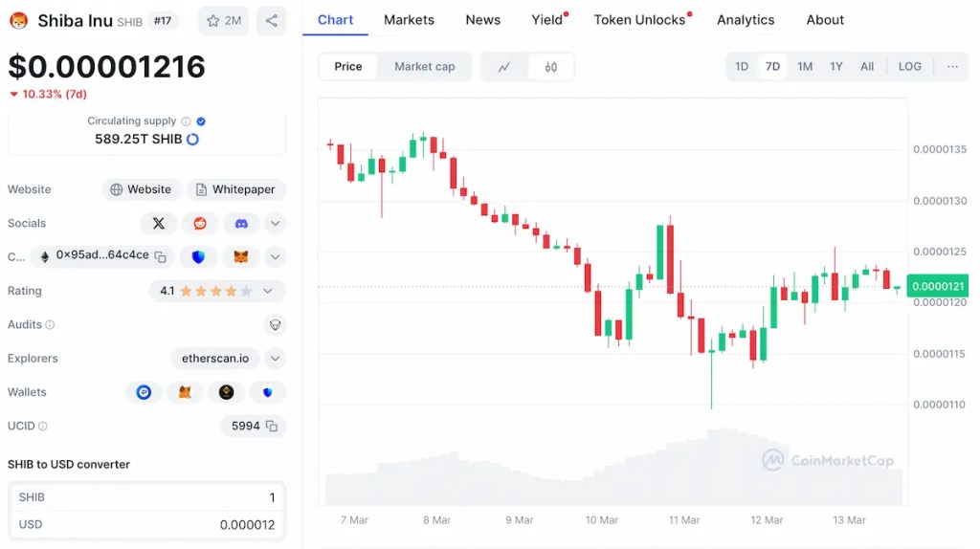This screenshot has height=549, width=980.
Task: Click the SHIB amount converter field
Action: click(x=146, y=497)
